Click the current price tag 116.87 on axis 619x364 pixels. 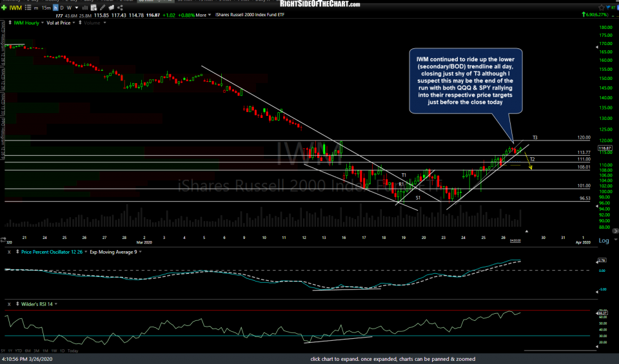pyautogui.click(x=605, y=148)
